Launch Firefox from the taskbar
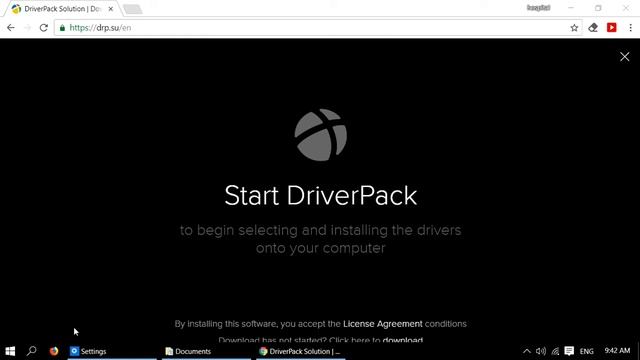 (x=53, y=351)
